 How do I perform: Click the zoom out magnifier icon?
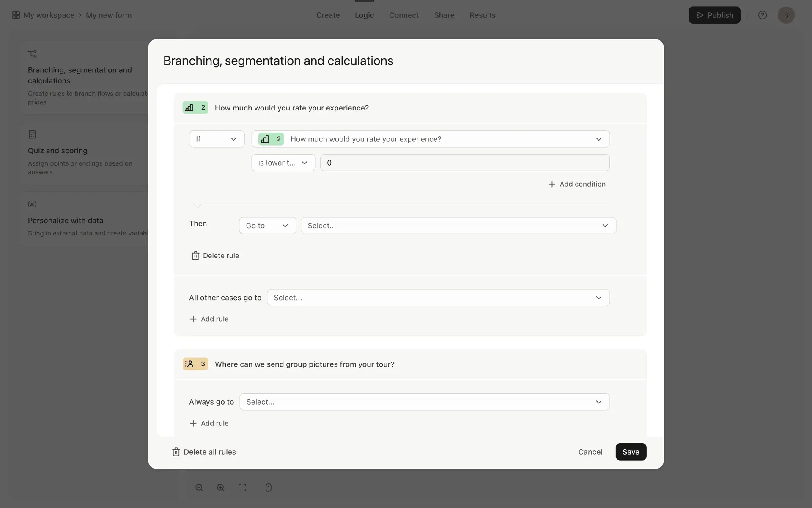pos(199,488)
